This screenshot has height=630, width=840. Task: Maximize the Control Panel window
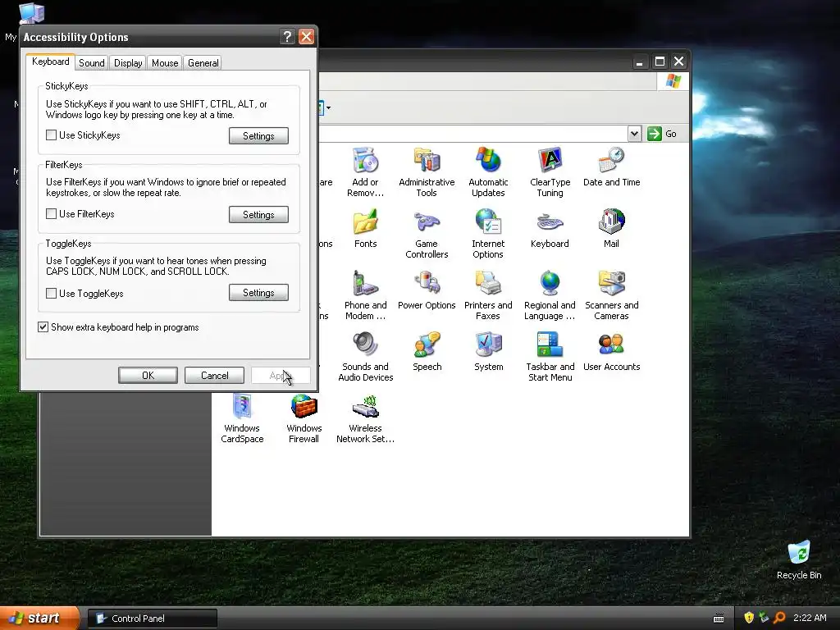(x=660, y=62)
